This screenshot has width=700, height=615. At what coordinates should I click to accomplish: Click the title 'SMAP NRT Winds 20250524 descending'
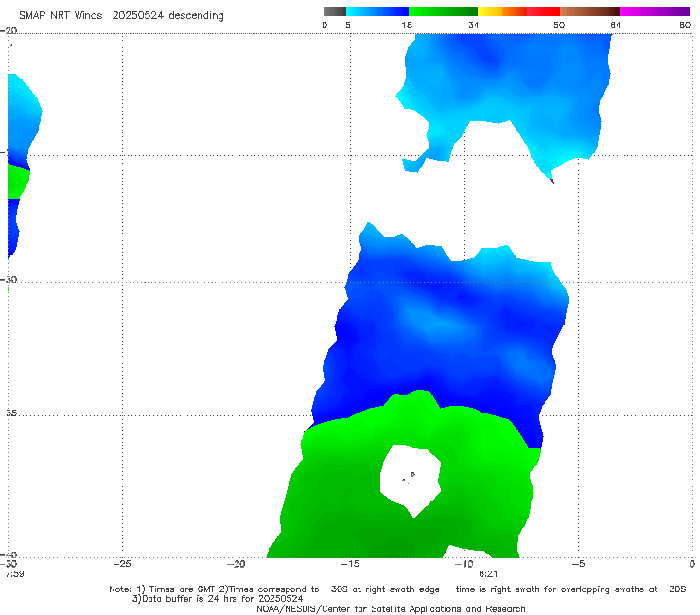121,16
